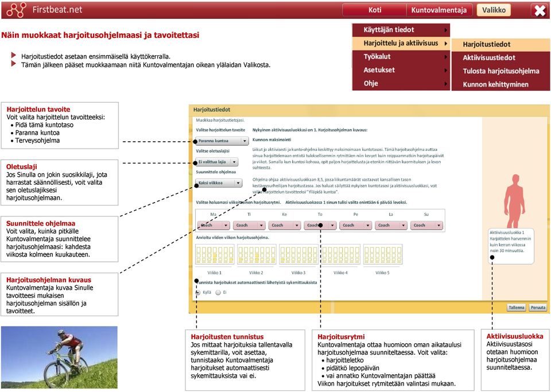The width and height of the screenshot is (551, 392).
Task: Click the Firstbeat.net title text
Action: pyautogui.click(x=57, y=10)
